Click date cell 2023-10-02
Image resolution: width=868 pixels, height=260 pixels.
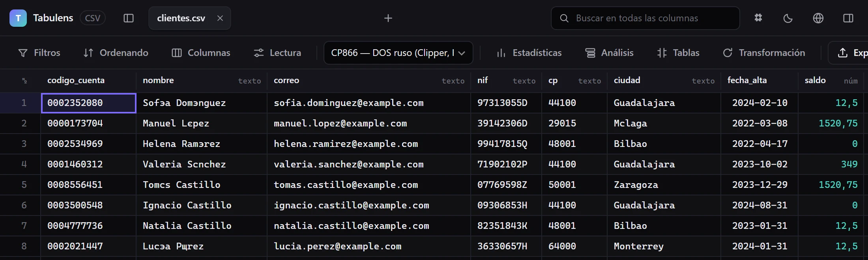(x=759, y=165)
